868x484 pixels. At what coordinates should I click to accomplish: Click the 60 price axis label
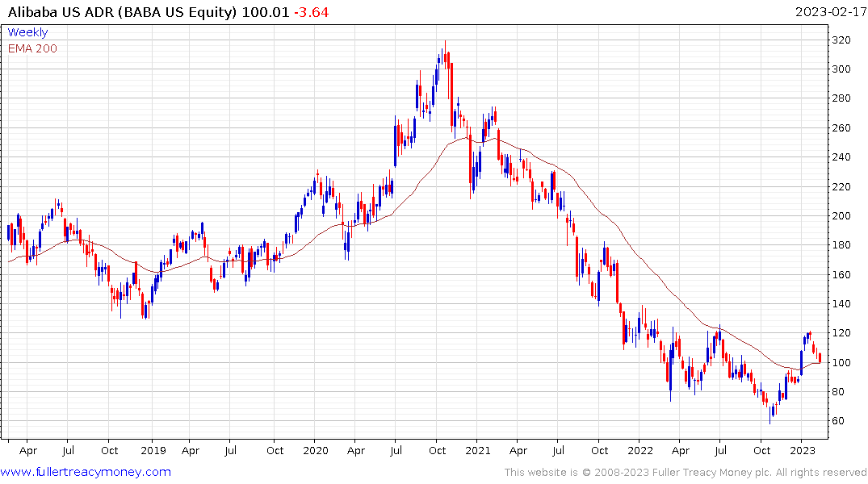point(838,421)
